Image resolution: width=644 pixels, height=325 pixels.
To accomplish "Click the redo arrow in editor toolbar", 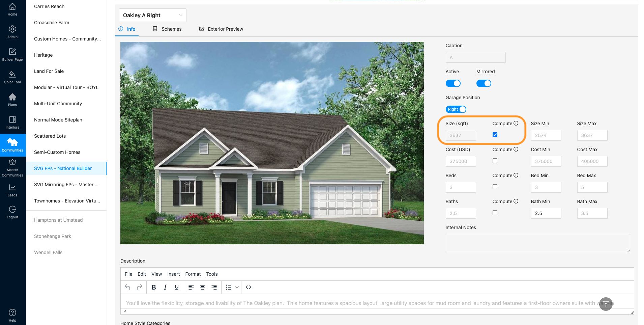I will point(139,287).
